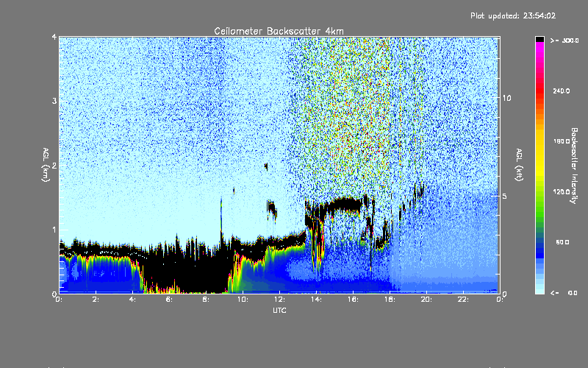Click the '<= 0.0' colorbar minimum label
This screenshot has height=368, width=588.
tap(564, 293)
